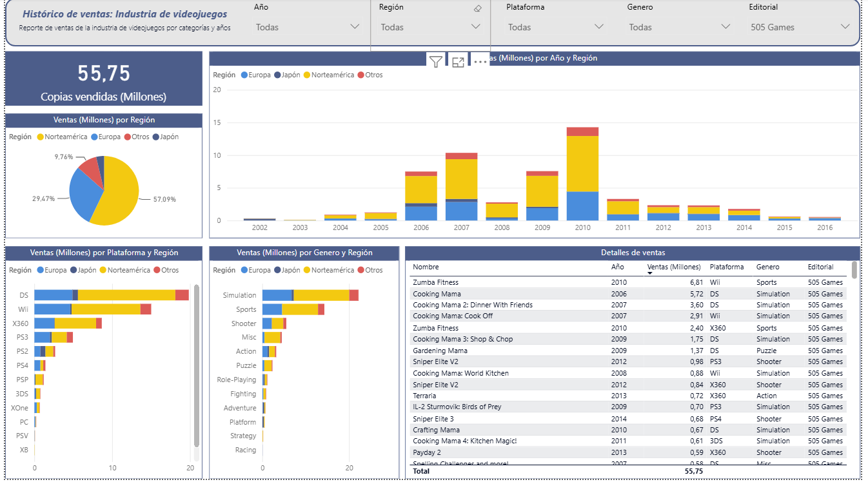Select the Gardening Mama table row
Viewport: 868px width, 482px height.
(628, 351)
